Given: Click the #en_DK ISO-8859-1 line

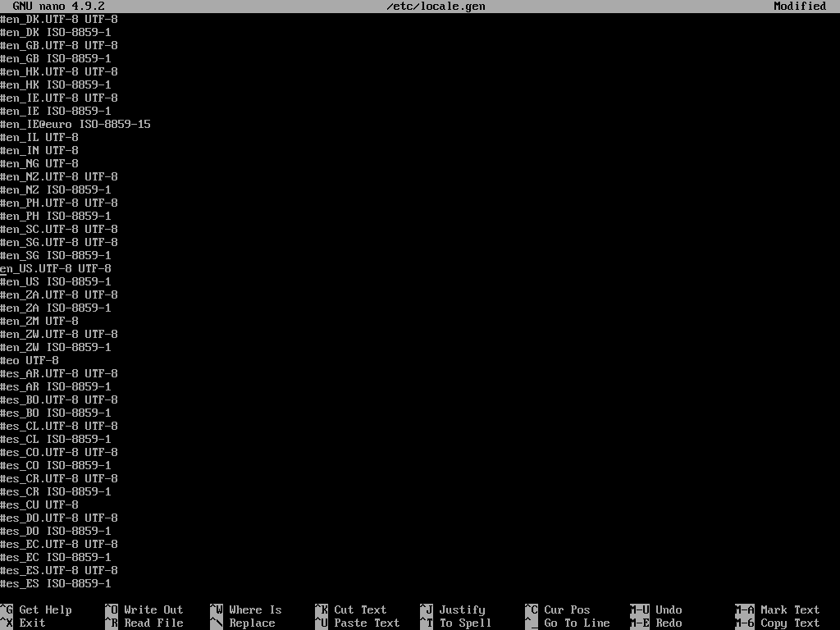Looking at the screenshot, I should click(56, 32).
